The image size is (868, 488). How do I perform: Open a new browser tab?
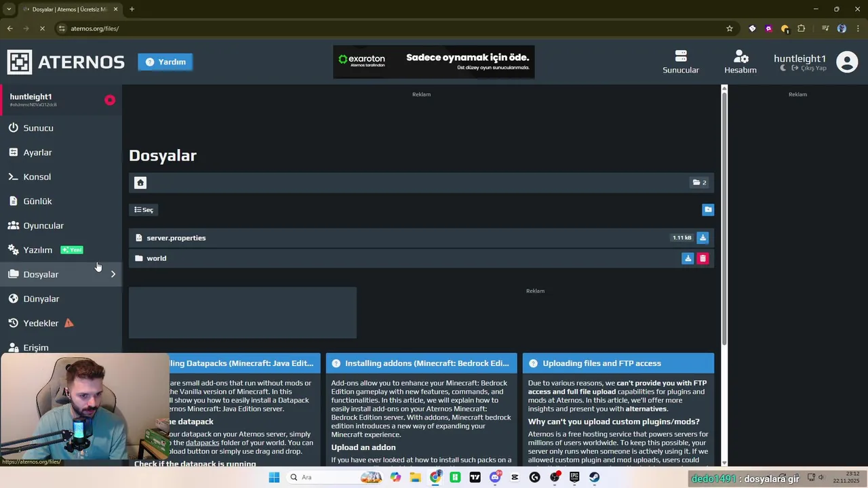click(132, 9)
